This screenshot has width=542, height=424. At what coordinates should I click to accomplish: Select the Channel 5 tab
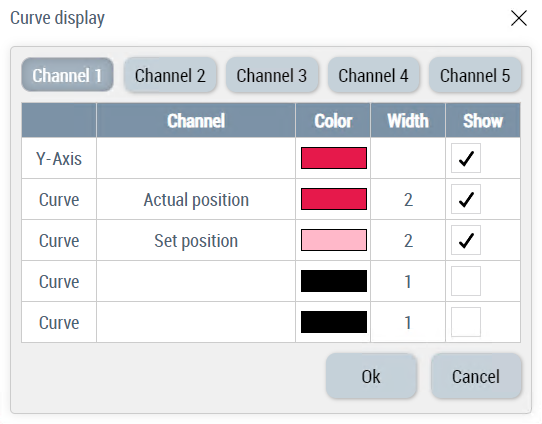point(475,75)
